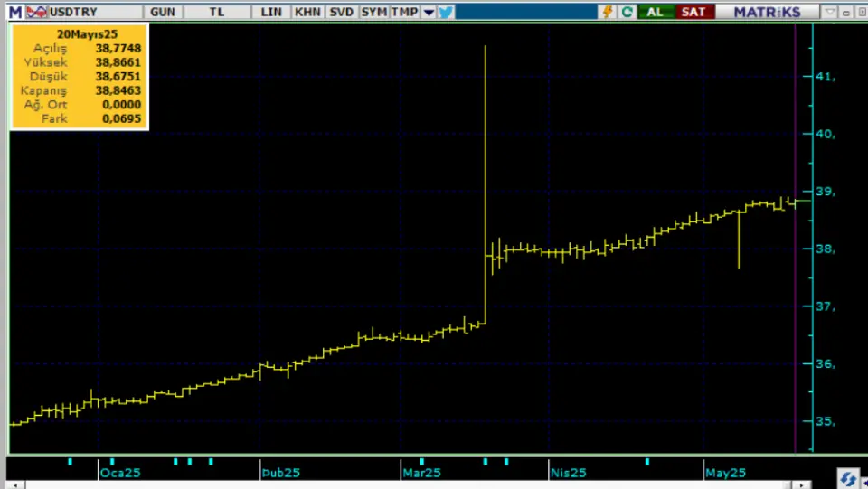Click the Şub25 date axis label
Viewport: 868px width, 489px height.
pos(281,473)
